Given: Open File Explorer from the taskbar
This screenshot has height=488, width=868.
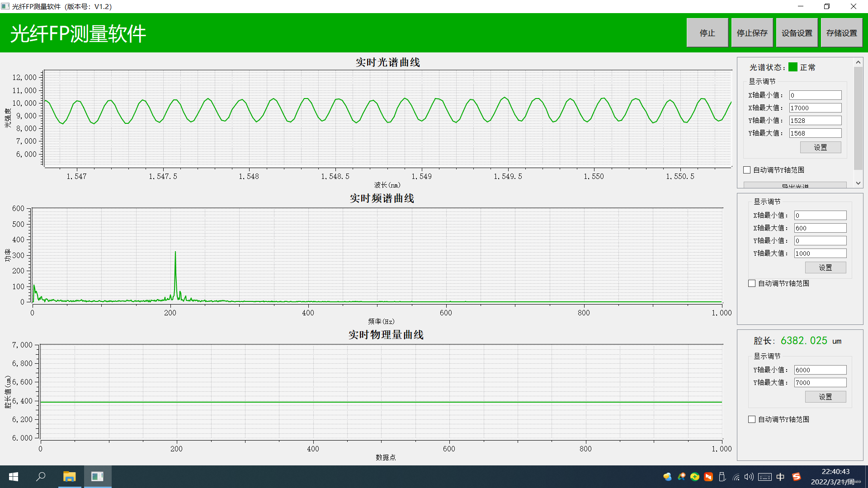Looking at the screenshot, I should tap(69, 477).
